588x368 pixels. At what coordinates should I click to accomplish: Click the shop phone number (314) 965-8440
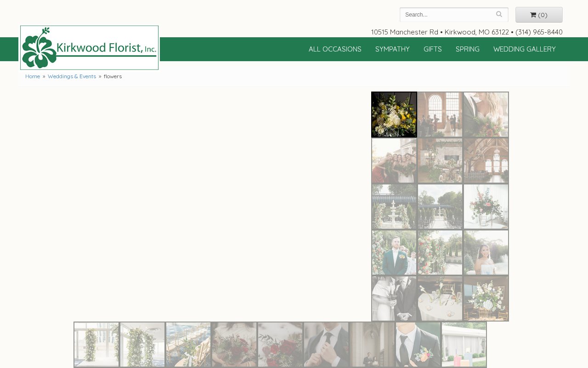(539, 32)
